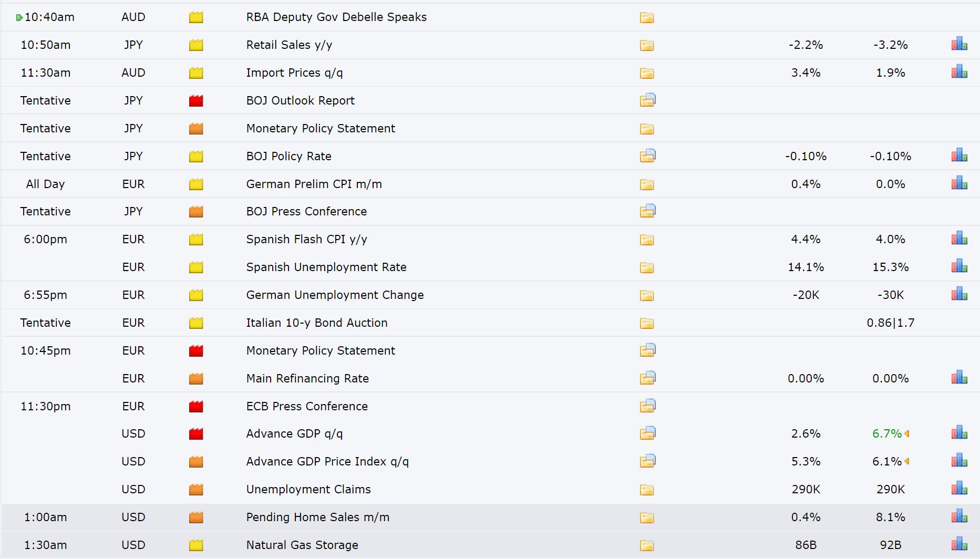Click the 14.1% forecast value
This screenshot has width=980, height=559.
(806, 267)
